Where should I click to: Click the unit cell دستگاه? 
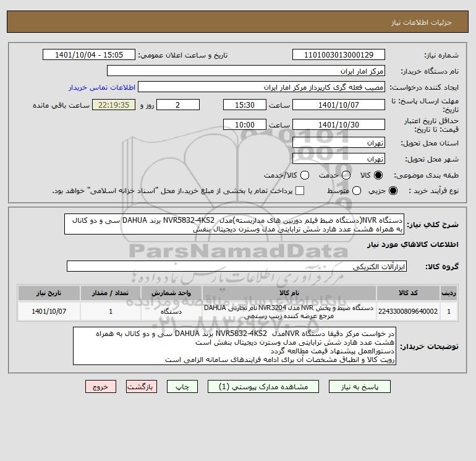tap(171, 311)
